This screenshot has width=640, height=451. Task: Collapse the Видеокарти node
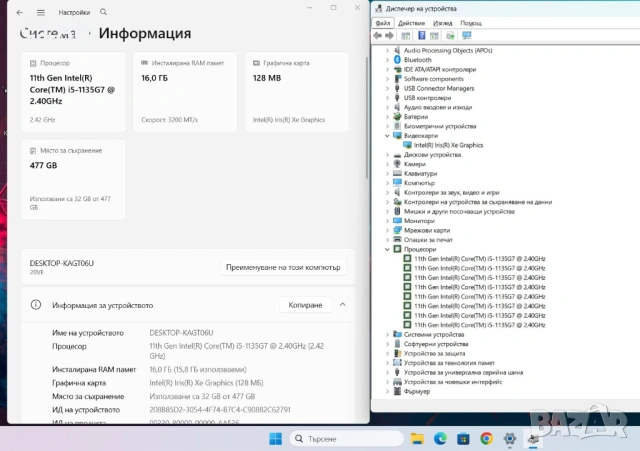pos(387,136)
